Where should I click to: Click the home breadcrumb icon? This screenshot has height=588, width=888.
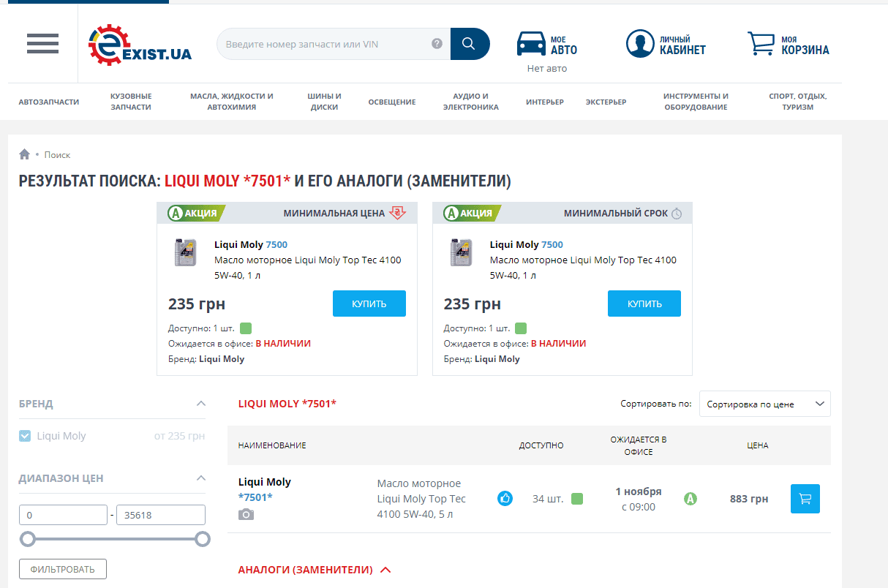coord(25,154)
